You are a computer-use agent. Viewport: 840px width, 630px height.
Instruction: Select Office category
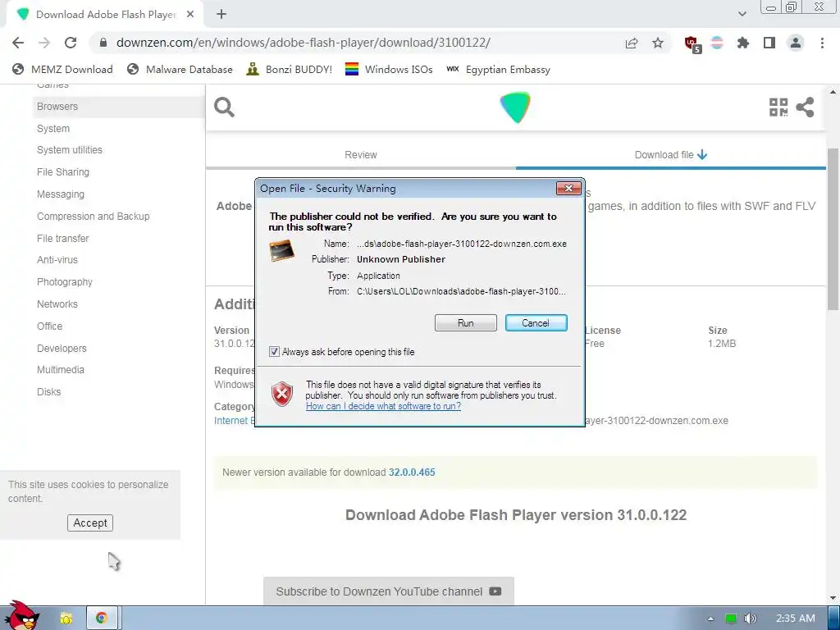click(x=49, y=326)
